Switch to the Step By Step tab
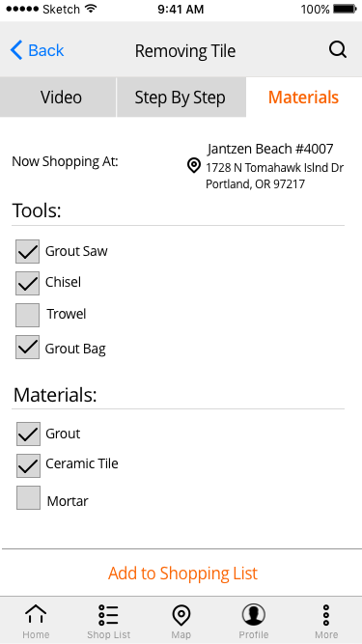Viewport: 362px width, 644px height. point(181,98)
